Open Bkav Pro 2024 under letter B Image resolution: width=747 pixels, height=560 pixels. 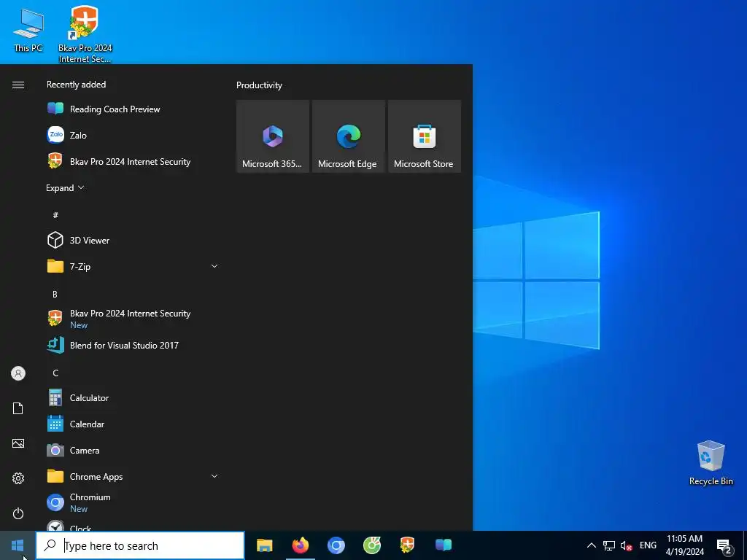click(133, 319)
